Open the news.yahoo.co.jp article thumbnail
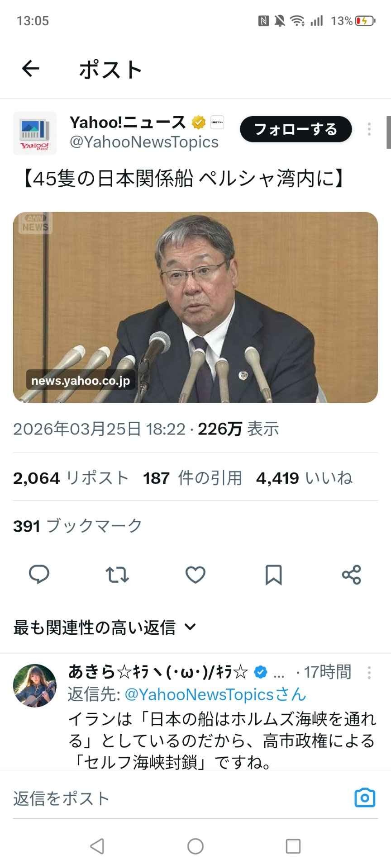 point(195,307)
